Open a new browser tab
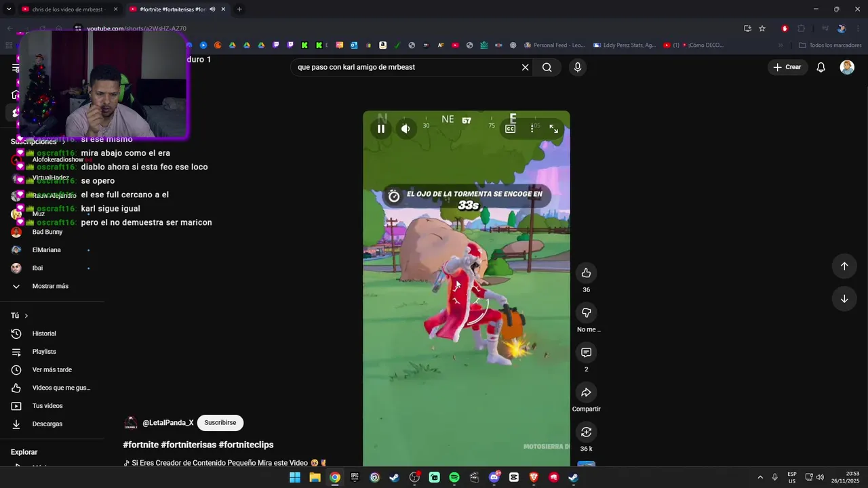868x488 pixels. click(239, 9)
